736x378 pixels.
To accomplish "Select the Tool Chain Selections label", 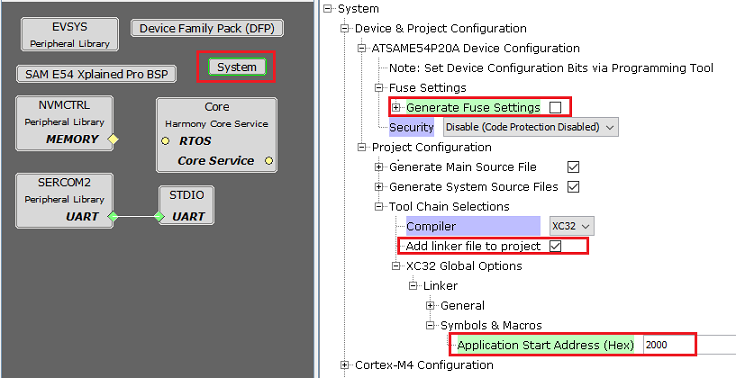I will tap(449, 207).
